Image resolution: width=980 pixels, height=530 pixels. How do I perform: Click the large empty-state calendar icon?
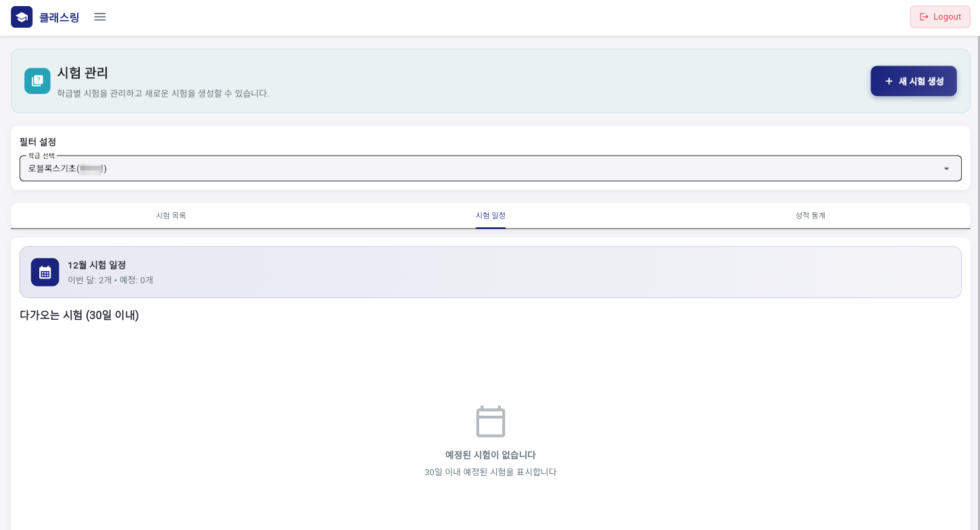click(490, 422)
